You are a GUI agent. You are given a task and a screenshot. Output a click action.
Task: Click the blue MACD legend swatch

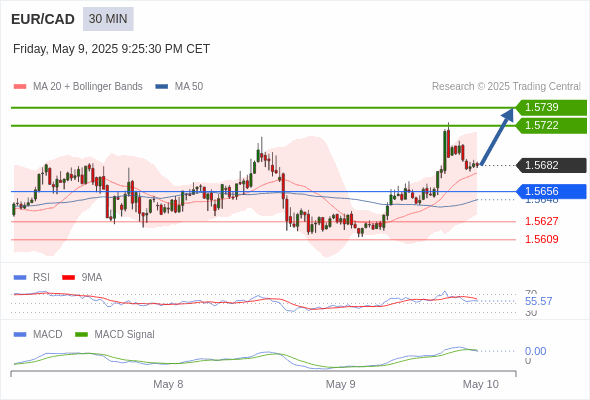click(20, 335)
